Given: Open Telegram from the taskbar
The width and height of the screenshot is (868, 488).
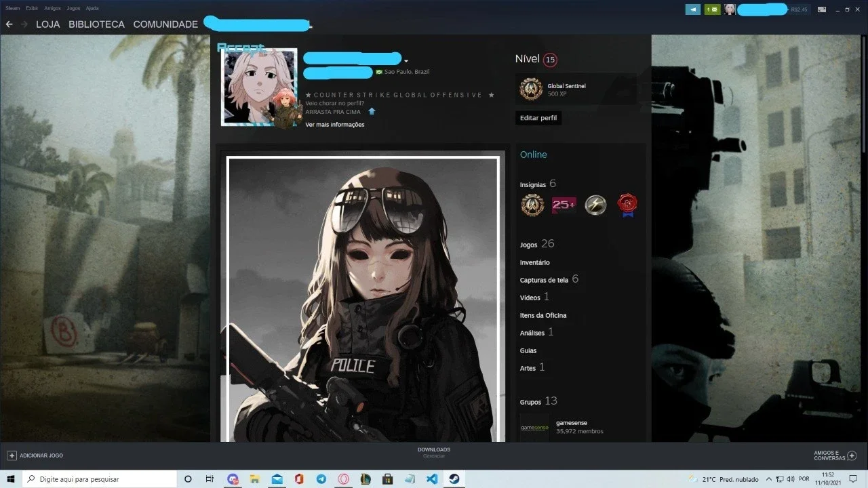Looking at the screenshot, I should tap(321, 479).
